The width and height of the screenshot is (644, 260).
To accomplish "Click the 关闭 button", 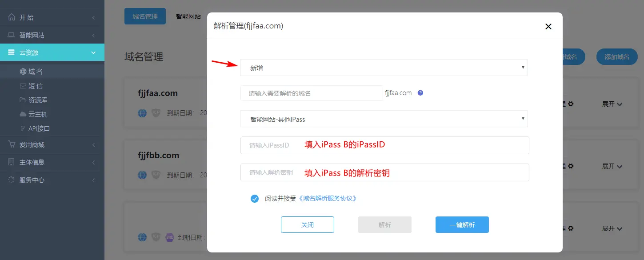I will [x=307, y=225].
